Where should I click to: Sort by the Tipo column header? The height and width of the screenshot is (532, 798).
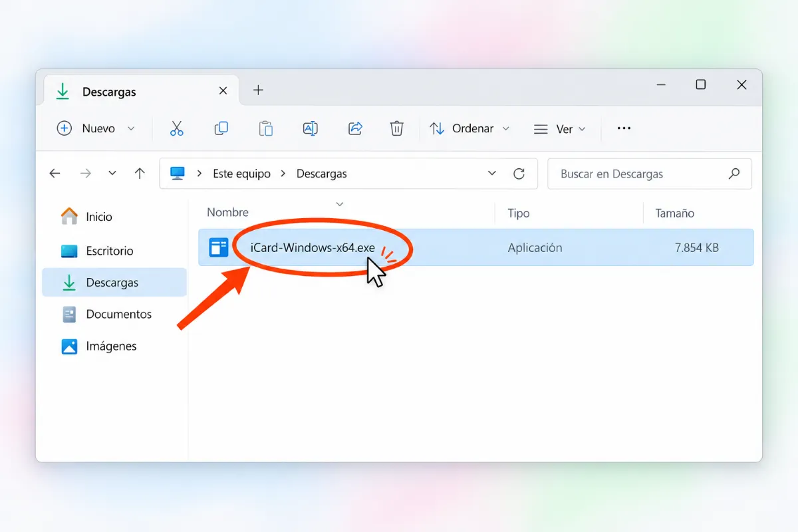pos(519,213)
